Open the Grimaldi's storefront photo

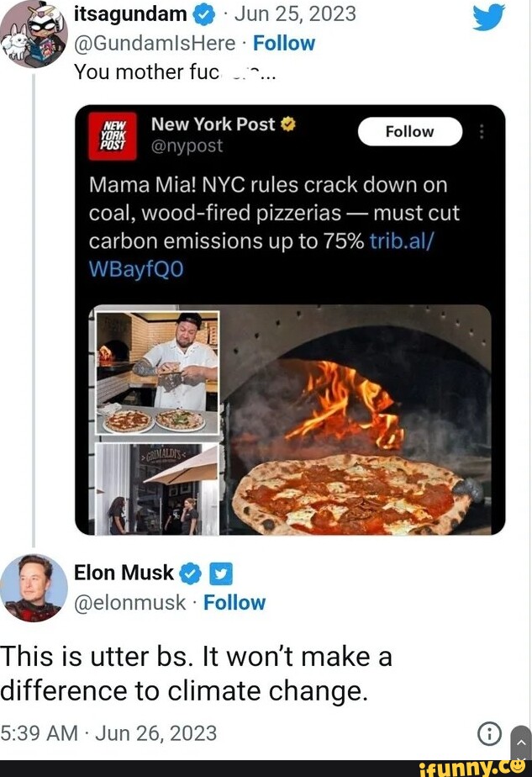click(x=156, y=488)
